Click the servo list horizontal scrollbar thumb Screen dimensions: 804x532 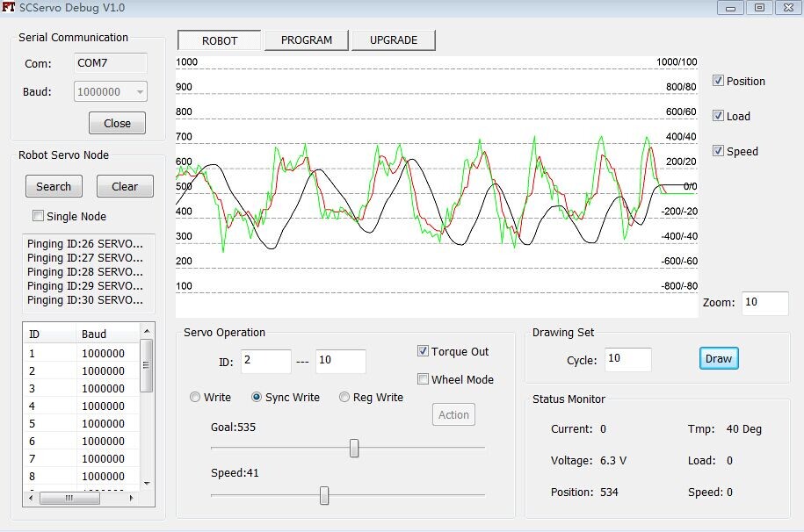(x=69, y=498)
